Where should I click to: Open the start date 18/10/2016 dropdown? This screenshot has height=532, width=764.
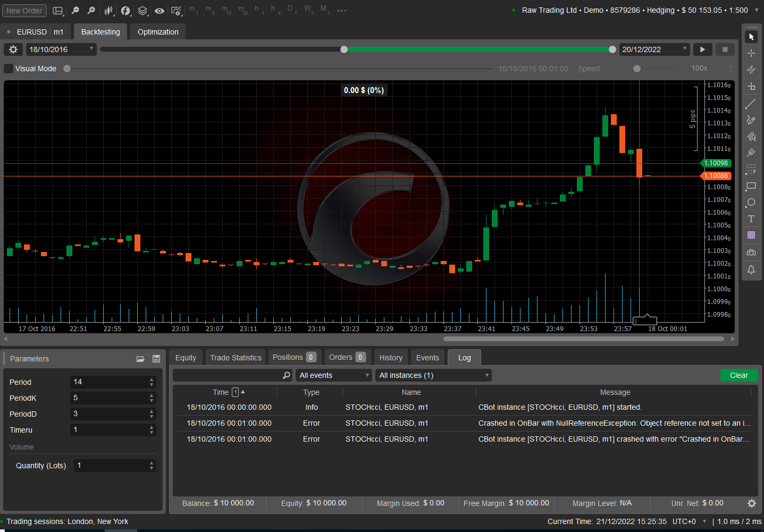click(x=61, y=49)
